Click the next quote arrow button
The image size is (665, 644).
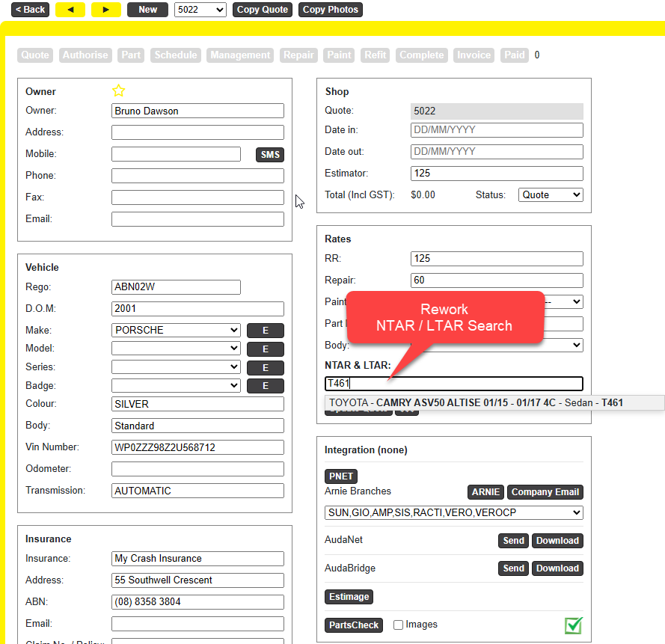(106, 10)
